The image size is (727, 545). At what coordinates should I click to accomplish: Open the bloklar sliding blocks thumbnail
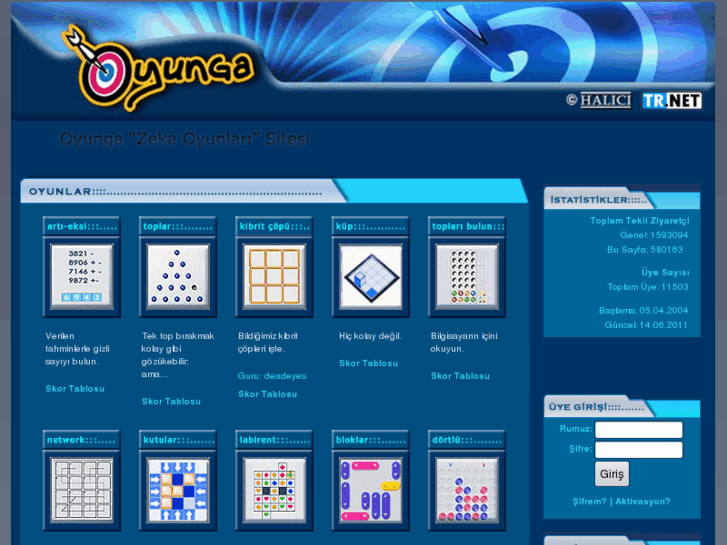click(x=371, y=490)
